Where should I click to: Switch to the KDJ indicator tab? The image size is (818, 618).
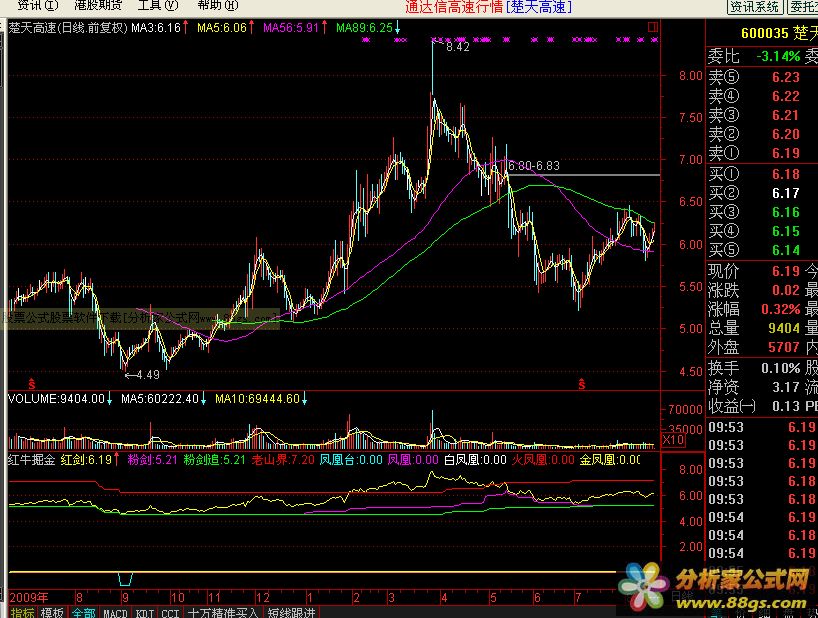[x=145, y=612]
